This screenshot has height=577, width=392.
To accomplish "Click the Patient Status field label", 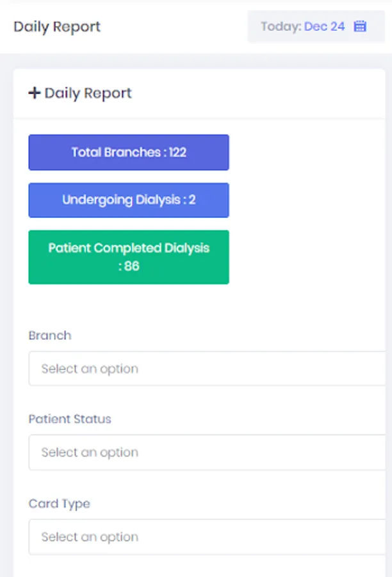I will tap(70, 419).
